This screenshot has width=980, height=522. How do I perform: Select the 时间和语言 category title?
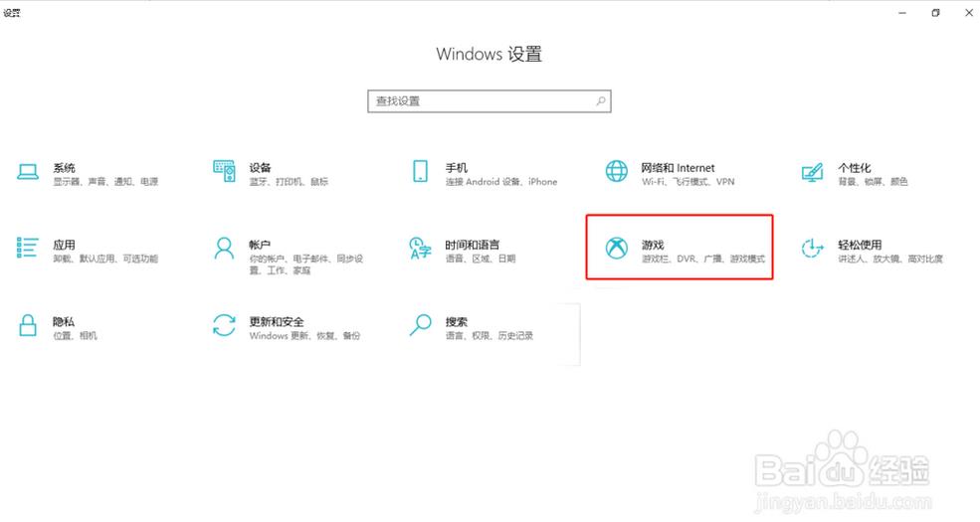472,245
